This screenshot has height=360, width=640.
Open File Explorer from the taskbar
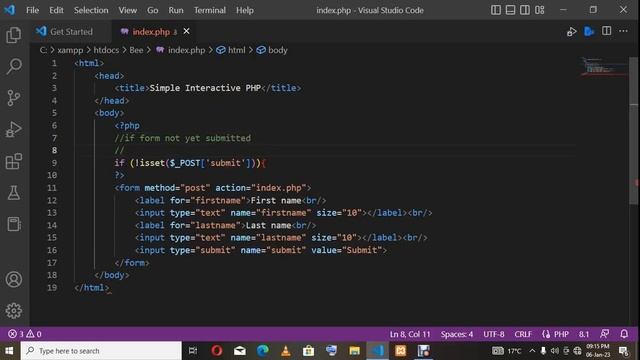(x=354, y=351)
